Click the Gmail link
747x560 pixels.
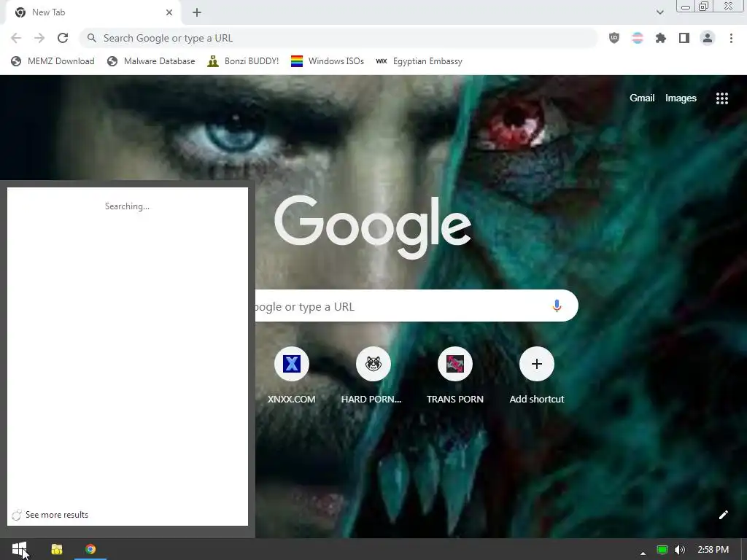click(x=642, y=98)
